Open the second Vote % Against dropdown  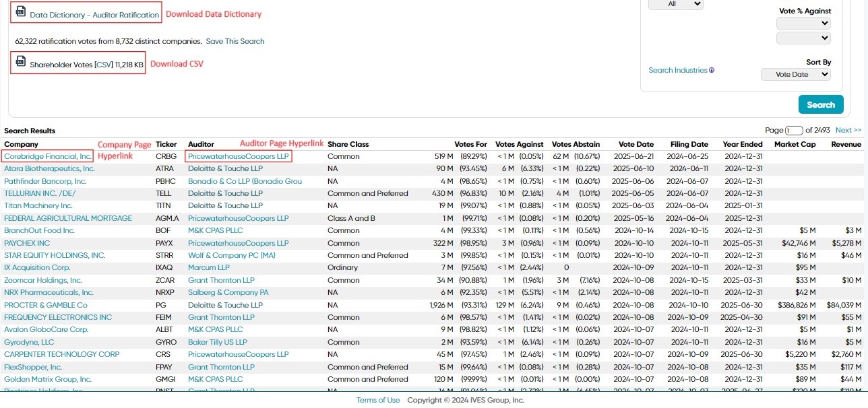coord(803,38)
